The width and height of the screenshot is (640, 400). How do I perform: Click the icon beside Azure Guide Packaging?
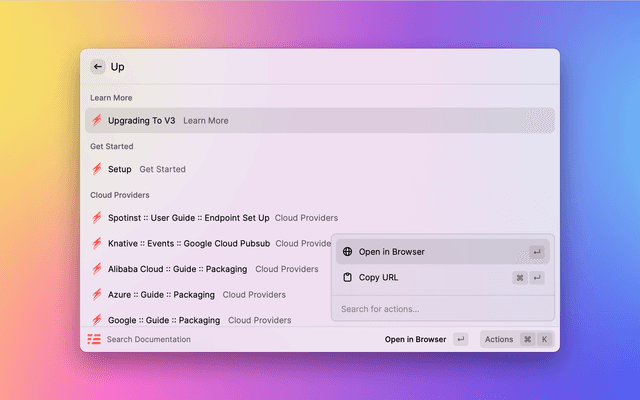pyautogui.click(x=97, y=295)
